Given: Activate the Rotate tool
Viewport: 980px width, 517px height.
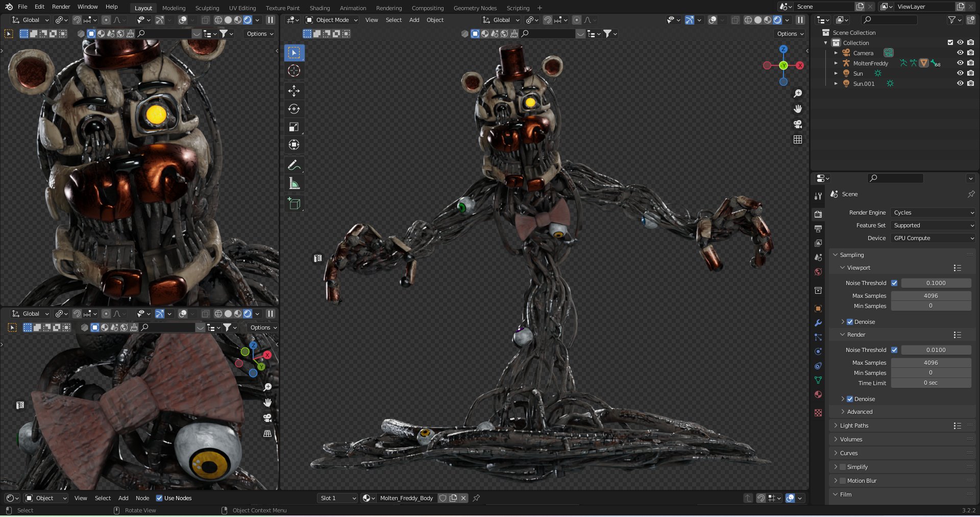Looking at the screenshot, I should click(294, 109).
